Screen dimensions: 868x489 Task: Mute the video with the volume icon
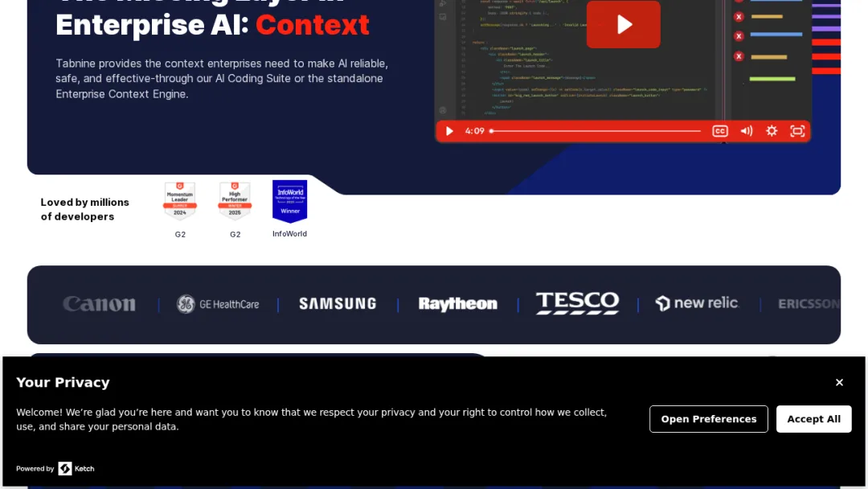click(x=746, y=131)
